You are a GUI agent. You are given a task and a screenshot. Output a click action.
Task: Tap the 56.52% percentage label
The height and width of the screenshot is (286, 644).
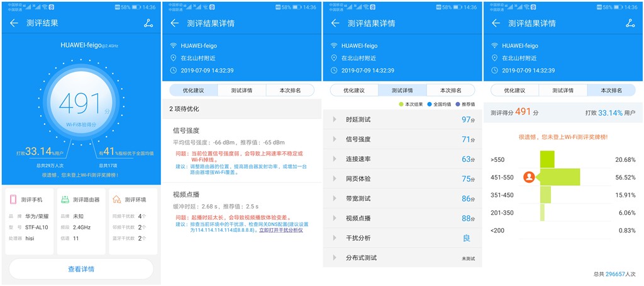(x=625, y=178)
